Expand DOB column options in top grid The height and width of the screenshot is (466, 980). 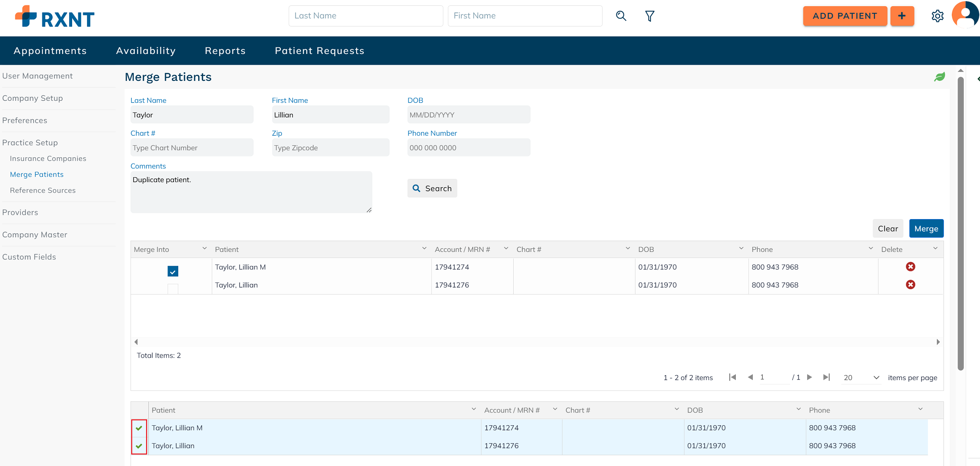pos(741,249)
